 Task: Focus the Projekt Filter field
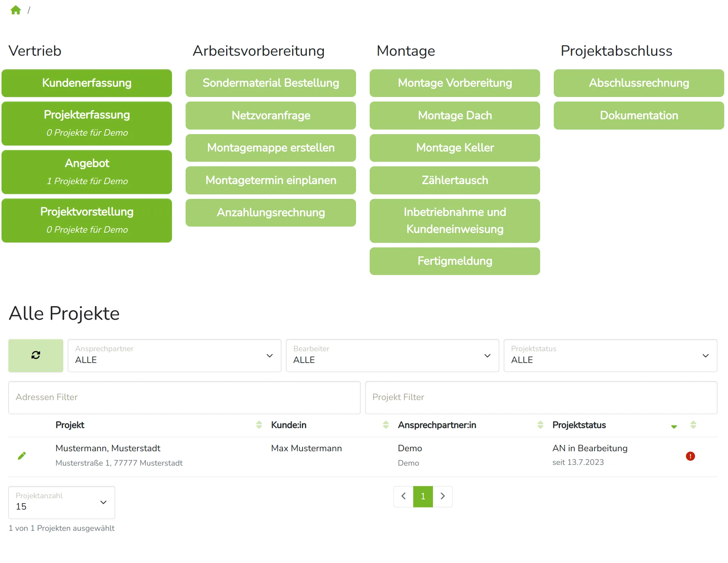pyautogui.click(x=541, y=397)
